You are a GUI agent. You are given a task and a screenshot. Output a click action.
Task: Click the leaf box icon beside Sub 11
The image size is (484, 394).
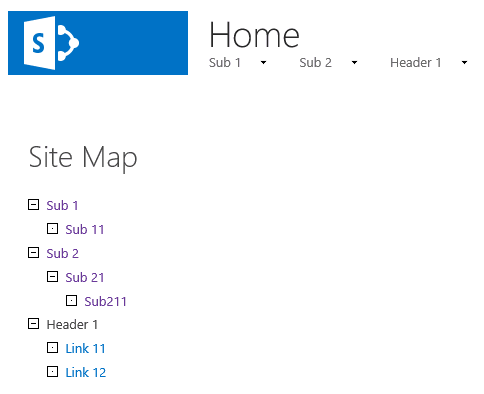(x=52, y=229)
